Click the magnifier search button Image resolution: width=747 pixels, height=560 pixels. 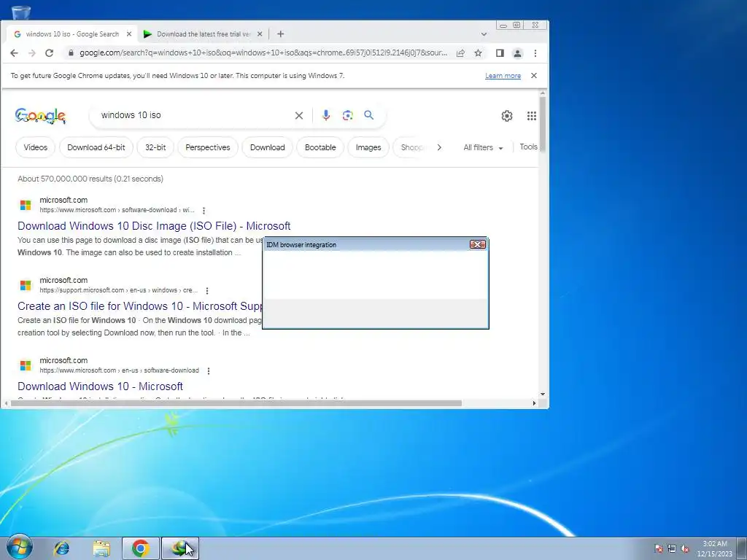coord(368,114)
